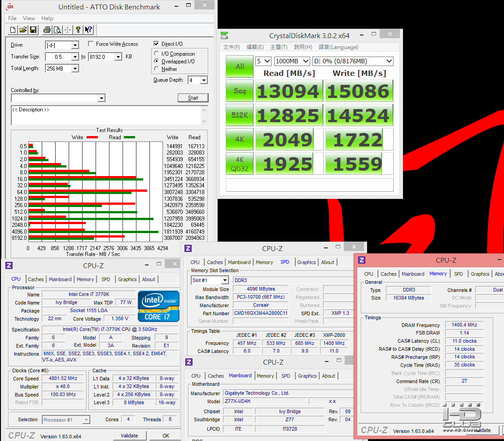Switch to the Caches tab in CPU-Z

[36, 279]
